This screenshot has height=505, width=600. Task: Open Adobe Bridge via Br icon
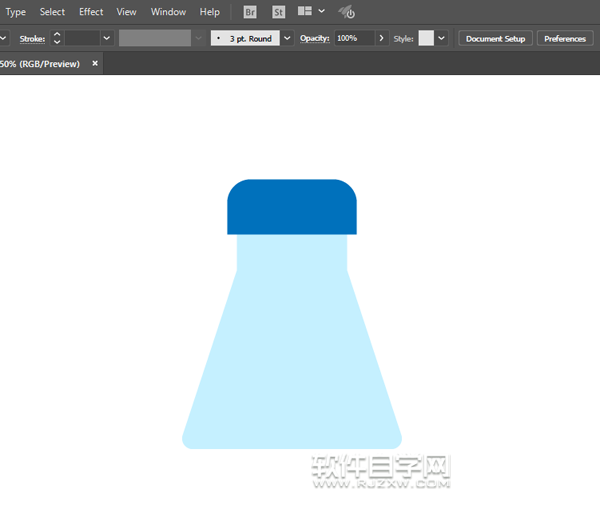pyautogui.click(x=250, y=12)
